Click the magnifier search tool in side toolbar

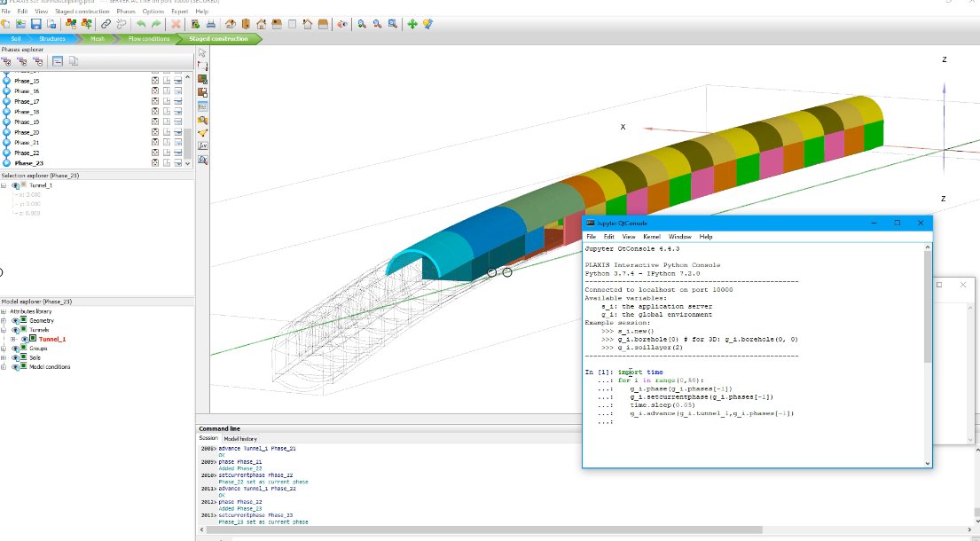click(202, 120)
